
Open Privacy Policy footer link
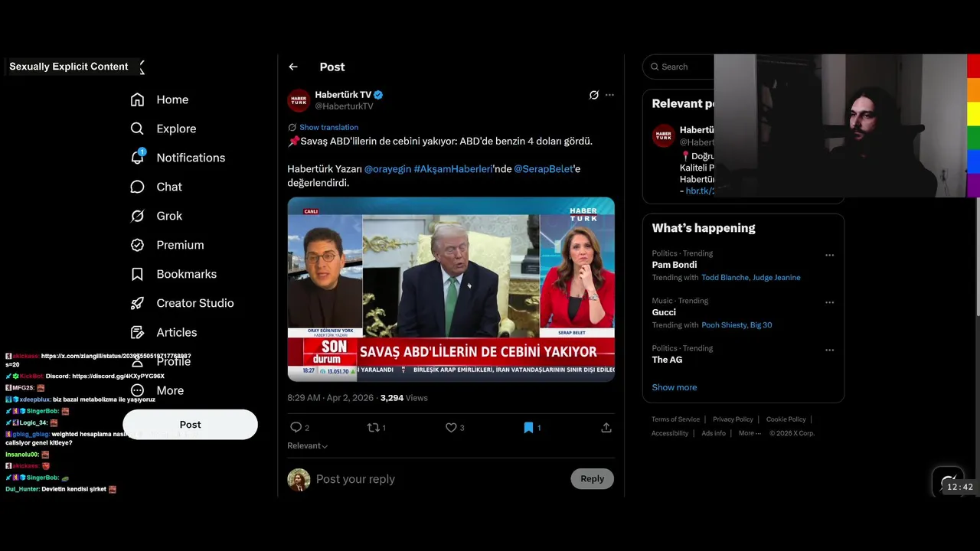[x=733, y=419]
